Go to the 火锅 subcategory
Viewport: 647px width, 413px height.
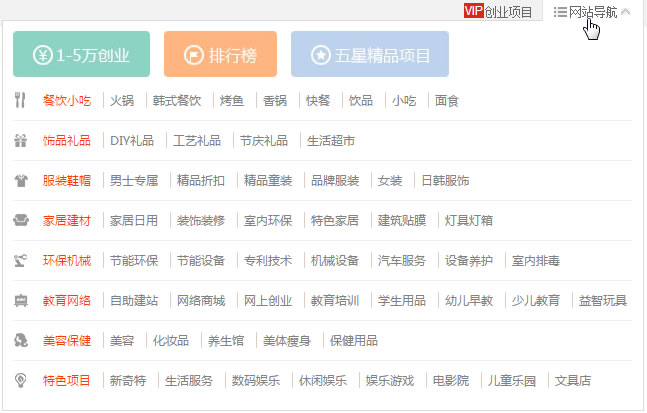[x=122, y=100]
